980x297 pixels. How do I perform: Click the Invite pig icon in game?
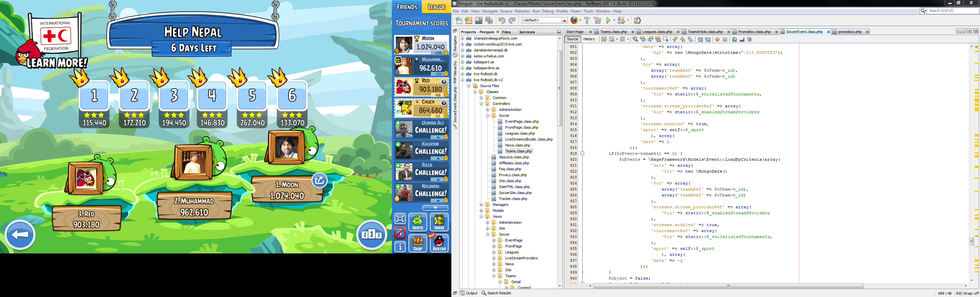pyautogui.click(x=418, y=222)
